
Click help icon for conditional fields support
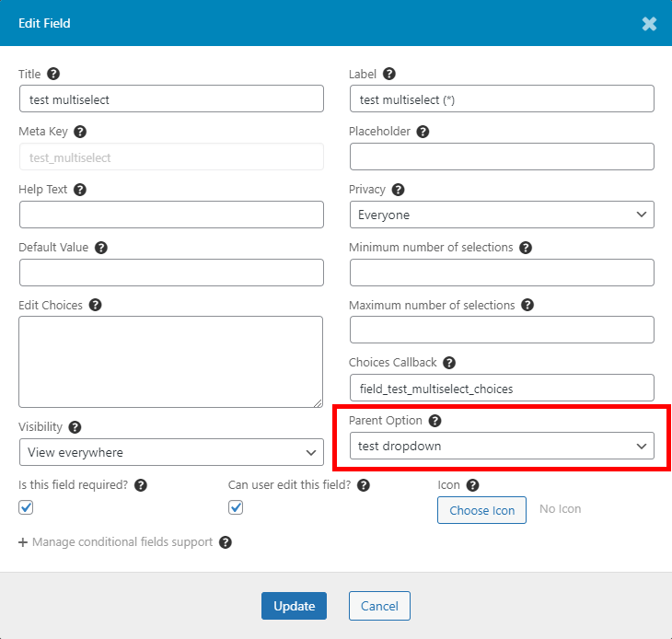[x=225, y=542]
